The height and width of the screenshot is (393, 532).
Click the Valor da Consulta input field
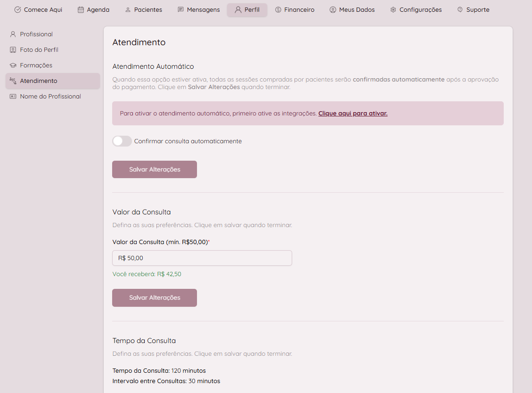click(202, 258)
